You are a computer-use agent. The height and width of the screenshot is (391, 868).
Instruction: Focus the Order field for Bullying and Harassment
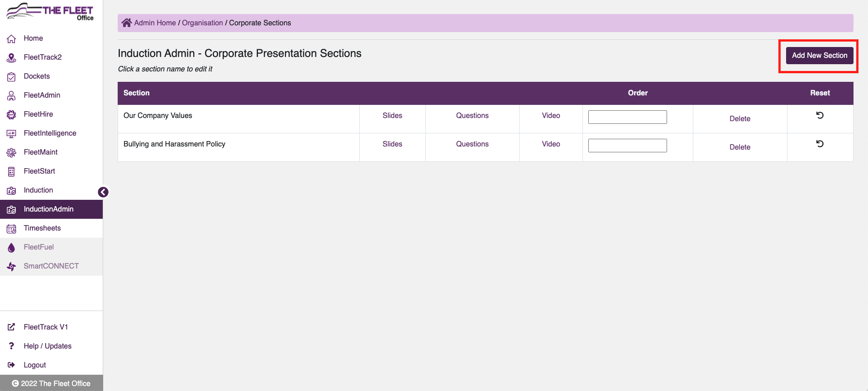[x=627, y=146]
